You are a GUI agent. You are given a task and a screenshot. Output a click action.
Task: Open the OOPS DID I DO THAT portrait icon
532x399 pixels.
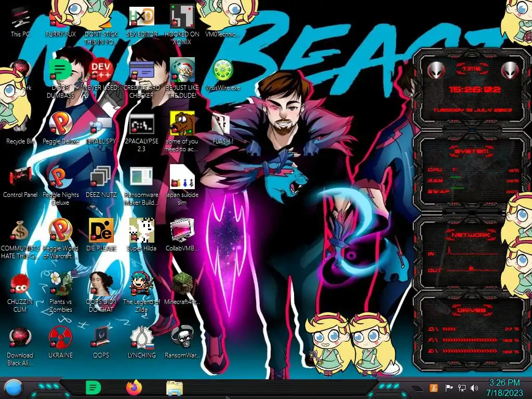click(101, 293)
